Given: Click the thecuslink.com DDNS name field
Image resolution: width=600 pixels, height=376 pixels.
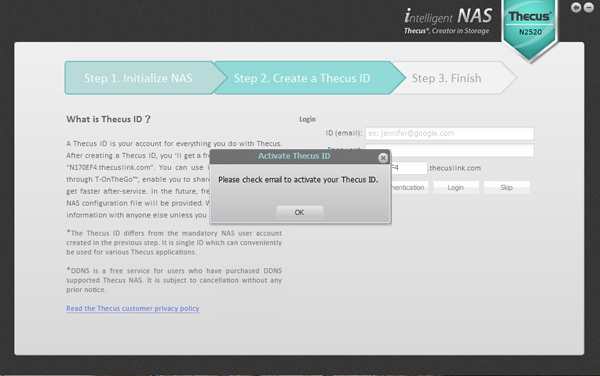Looking at the screenshot, I should point(408,168).
